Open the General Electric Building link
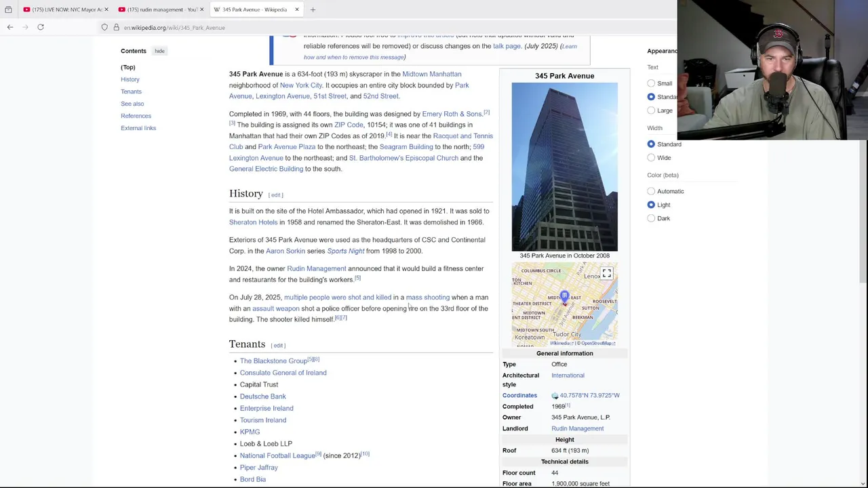The image size is (868, 488). coord(266,169)
